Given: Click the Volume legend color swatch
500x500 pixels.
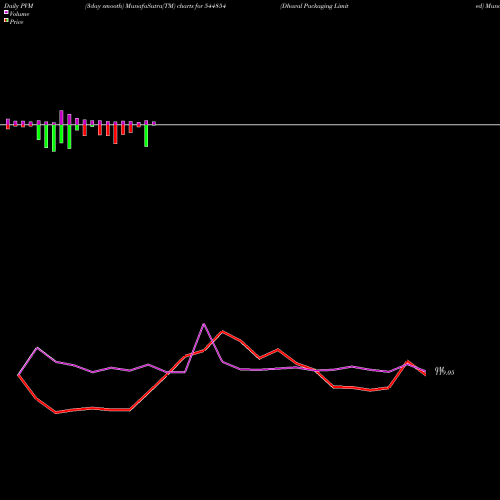Looking at the screenshot, I should [x=6, y=13].
